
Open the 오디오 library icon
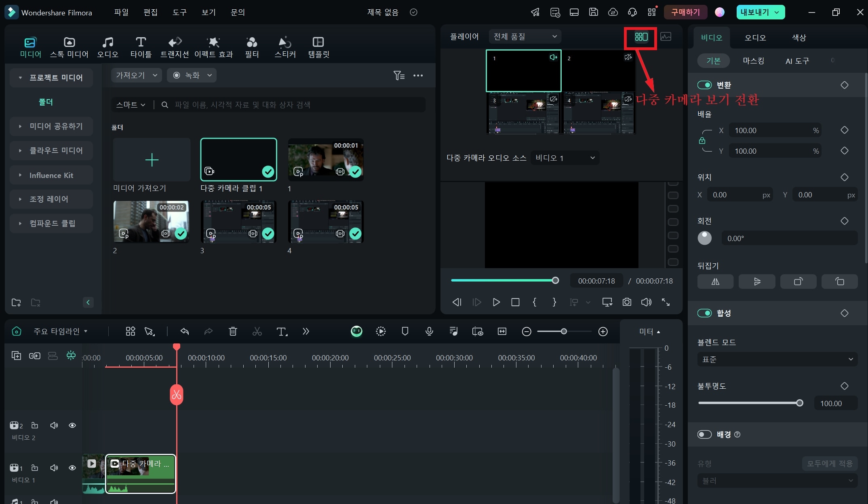point(107,47)
